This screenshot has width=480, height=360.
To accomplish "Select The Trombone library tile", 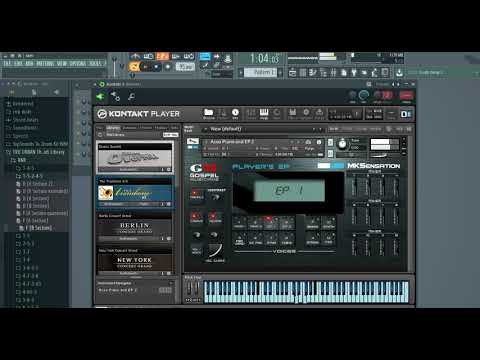I will coord(135,192).
